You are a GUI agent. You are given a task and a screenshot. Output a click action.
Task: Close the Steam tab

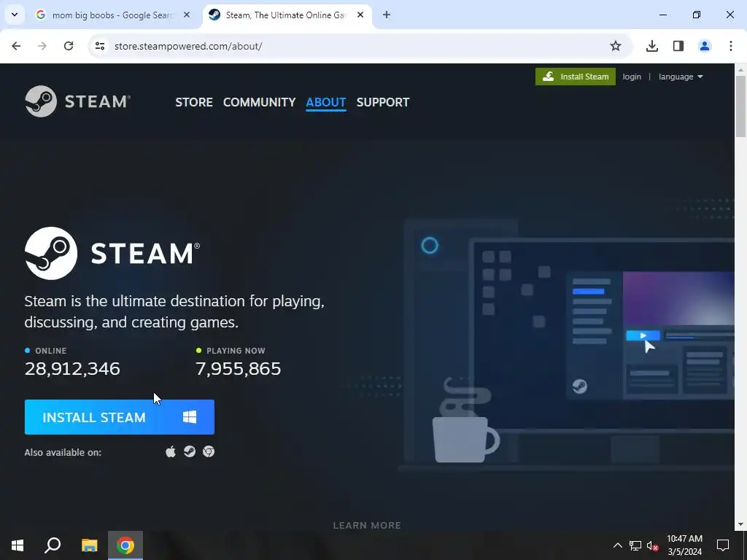(x=360, y=15)
